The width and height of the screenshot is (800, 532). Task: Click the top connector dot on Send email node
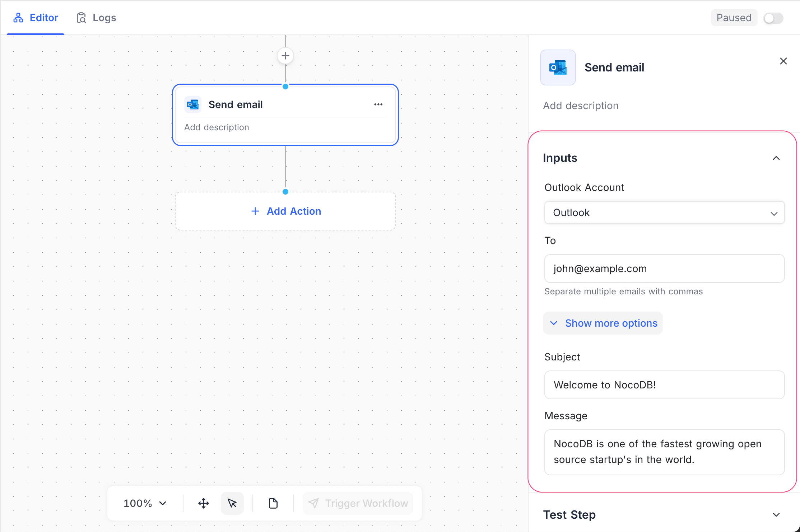(x=285, y=86)
